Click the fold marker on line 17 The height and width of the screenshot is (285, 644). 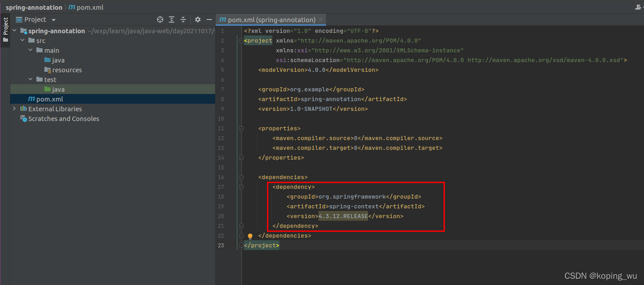(241, 187)
